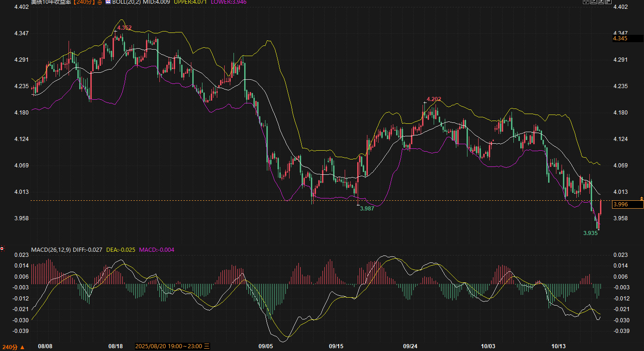This screenshot has width=644, height=351.
Task: Click the fourth chart tool icon at top right
Action: click(x=608, y=2)
